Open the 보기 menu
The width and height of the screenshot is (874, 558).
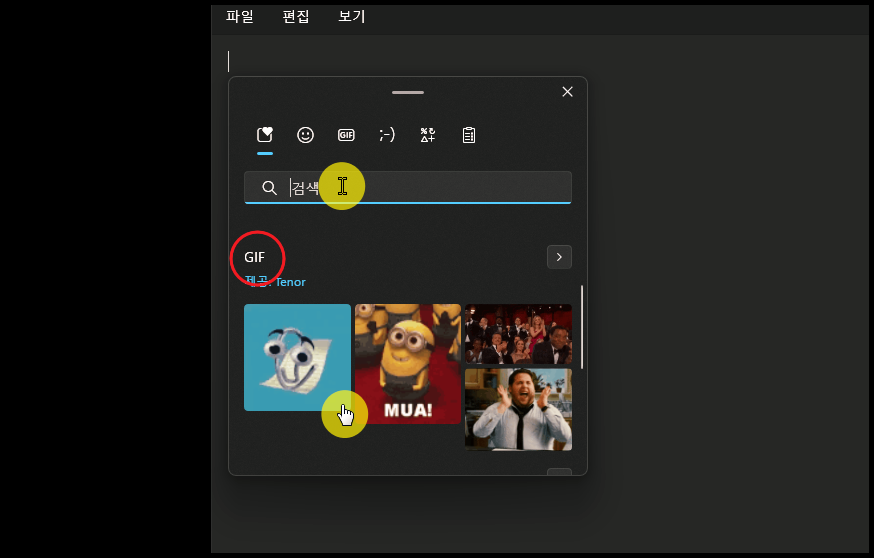[x=352, y=17]
